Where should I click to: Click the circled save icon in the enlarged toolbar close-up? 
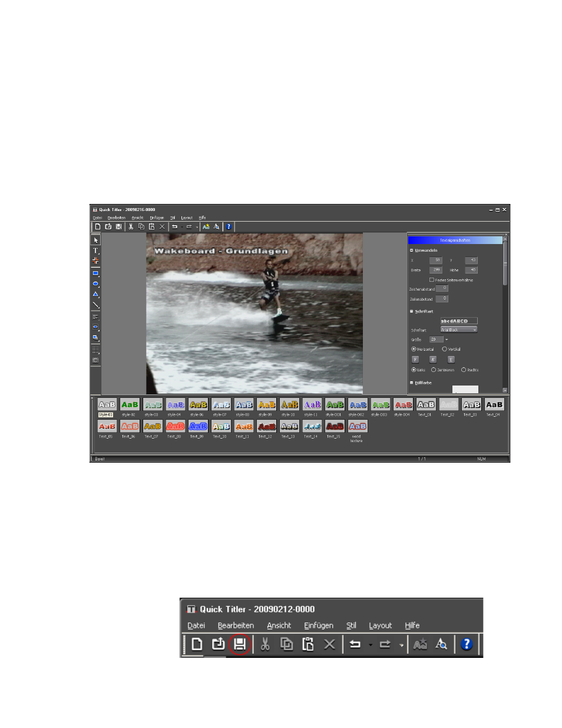(240, 644)
